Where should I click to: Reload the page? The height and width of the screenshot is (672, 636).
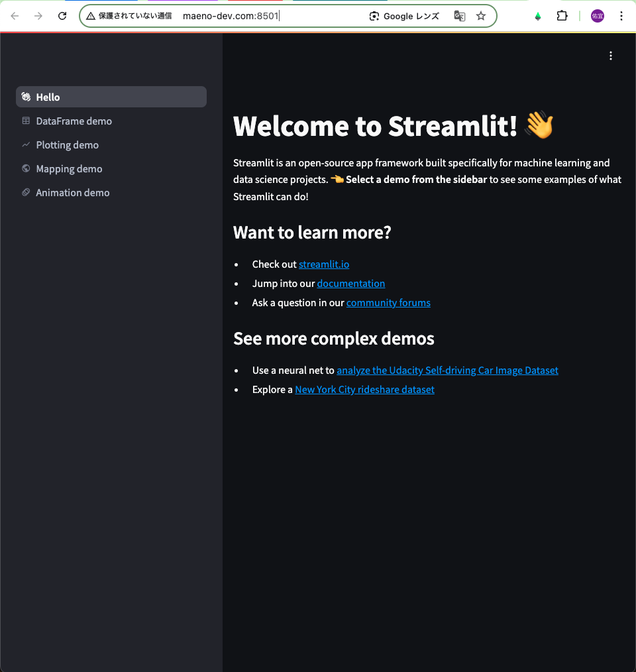click(x=62, y=16)
